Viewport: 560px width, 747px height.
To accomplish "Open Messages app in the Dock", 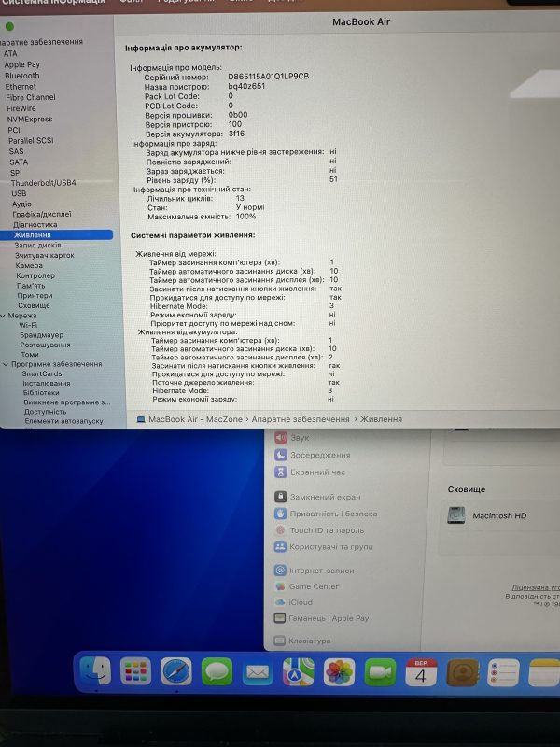I will point(217,671).
